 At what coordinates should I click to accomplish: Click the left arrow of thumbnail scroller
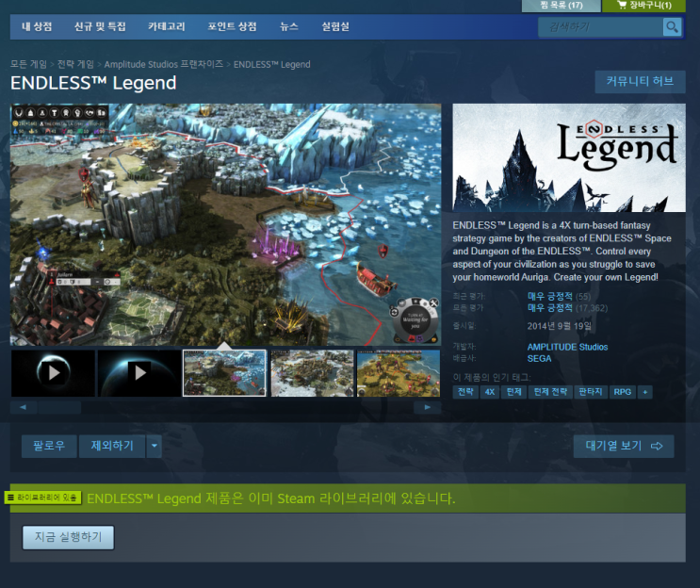24,407
